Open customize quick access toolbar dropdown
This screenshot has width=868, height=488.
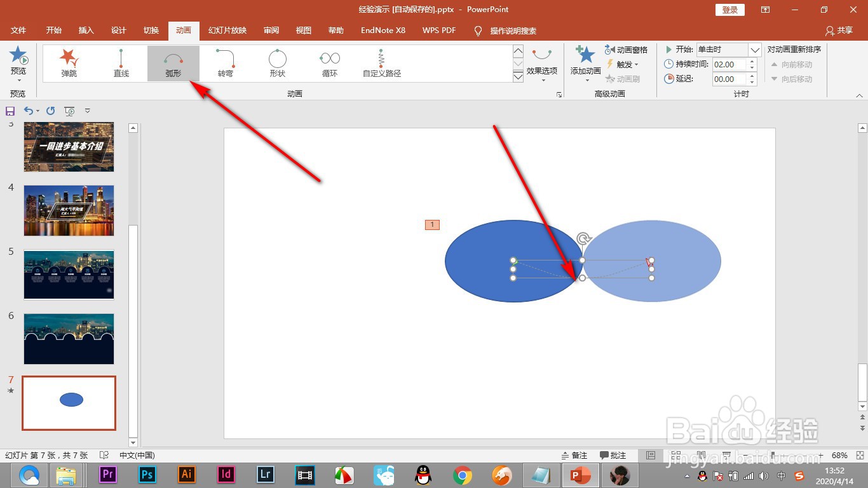[88, 111]
